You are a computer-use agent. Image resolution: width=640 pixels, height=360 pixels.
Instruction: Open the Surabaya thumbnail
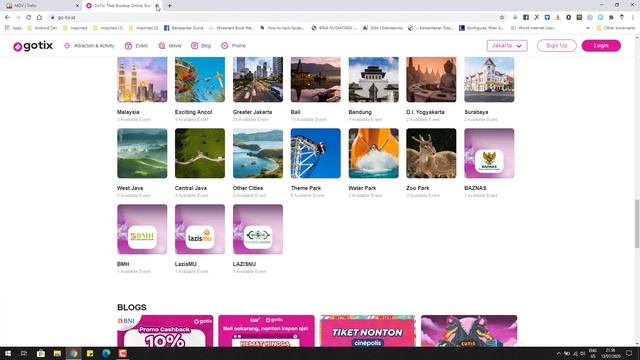[489, 79]
